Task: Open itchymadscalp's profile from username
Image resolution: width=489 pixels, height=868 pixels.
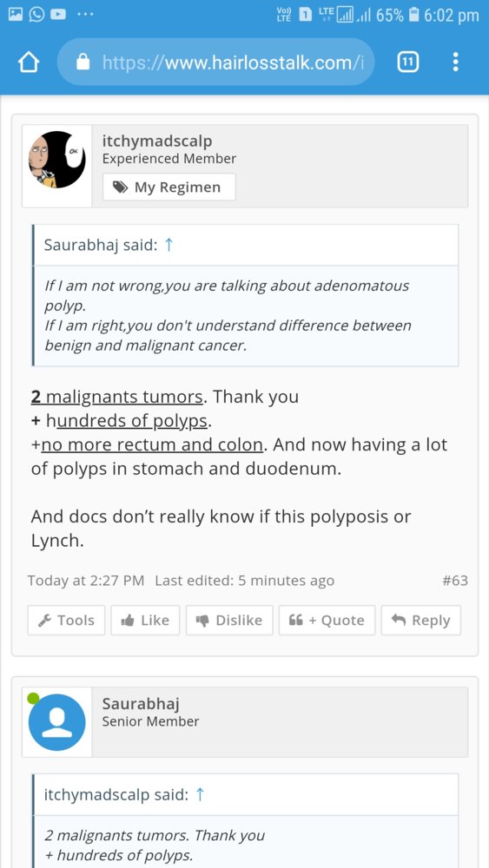Action: [156, 141]
